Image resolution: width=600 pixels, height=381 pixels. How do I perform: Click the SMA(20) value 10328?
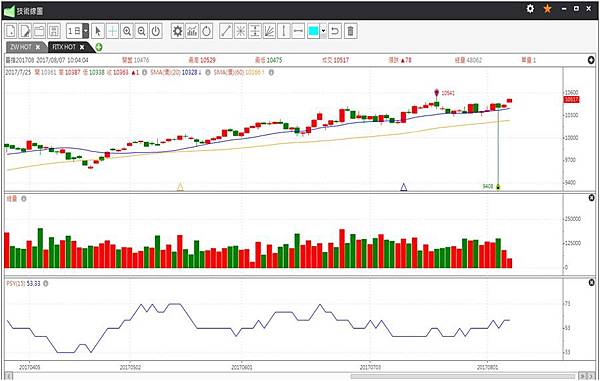(190, 72)
